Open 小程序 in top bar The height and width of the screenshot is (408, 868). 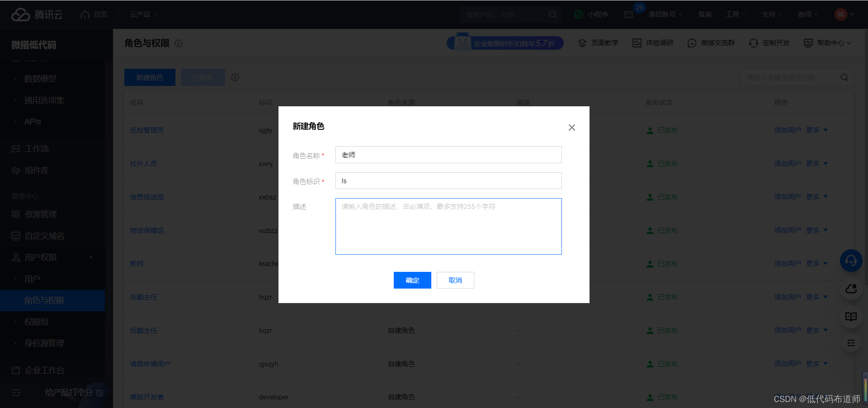point(591,14)
